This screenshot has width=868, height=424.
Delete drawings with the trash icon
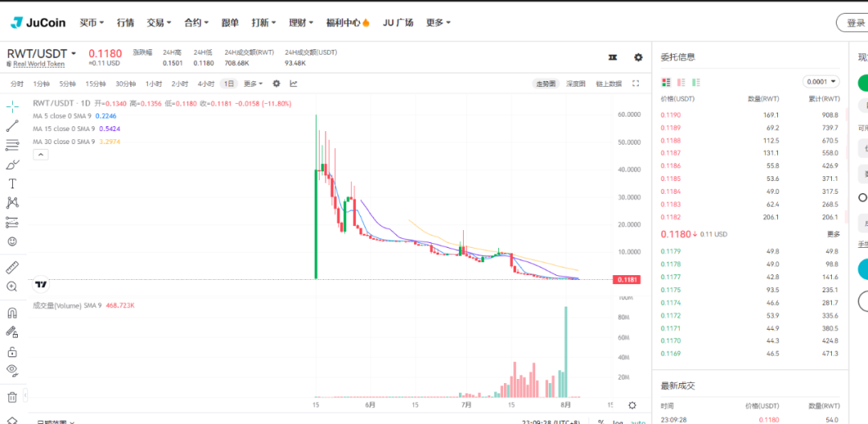point(12,397)
